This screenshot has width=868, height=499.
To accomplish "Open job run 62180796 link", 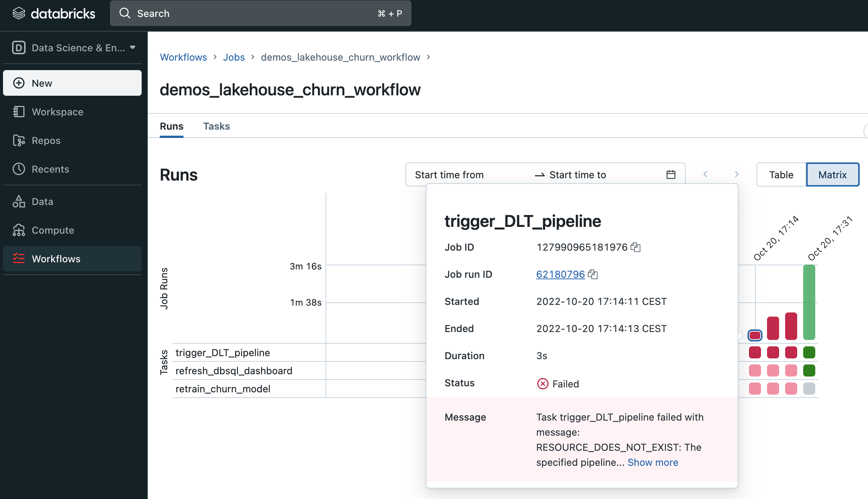I will tap(560, 274).
